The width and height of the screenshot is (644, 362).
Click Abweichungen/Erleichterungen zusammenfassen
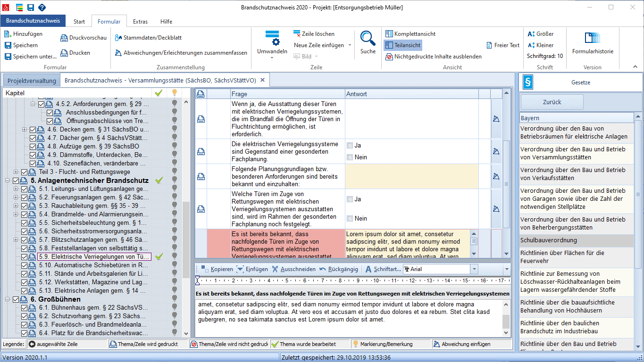pos(182,53)
